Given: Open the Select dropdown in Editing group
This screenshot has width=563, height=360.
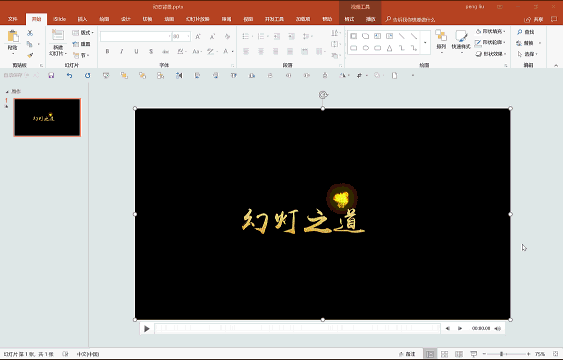Looking at the screenshot, I should (x=527, y=54).
